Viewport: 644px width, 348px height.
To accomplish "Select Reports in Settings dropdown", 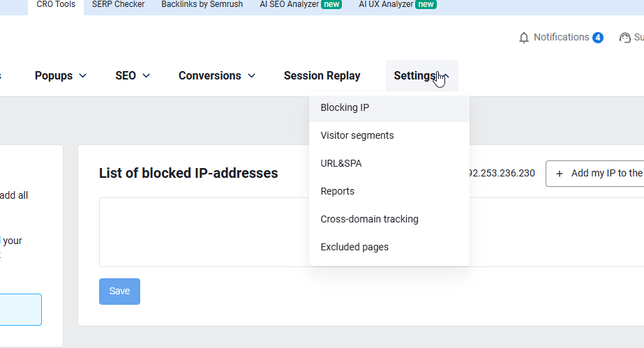I will pyautogui.click(x=389, y=191).
